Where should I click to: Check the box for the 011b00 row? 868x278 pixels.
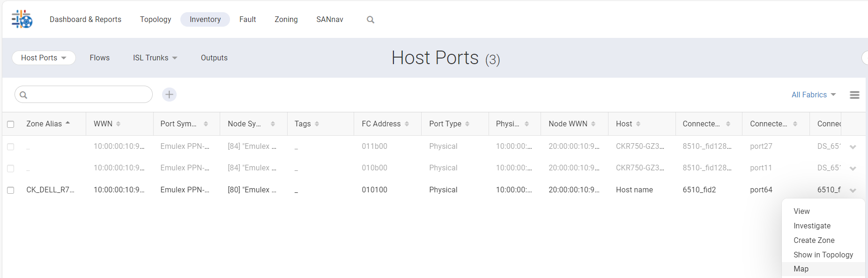[11, 147]
